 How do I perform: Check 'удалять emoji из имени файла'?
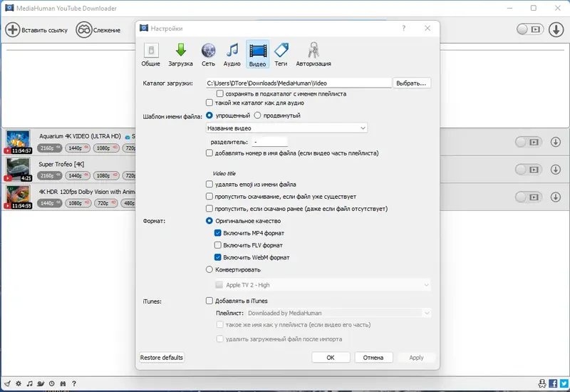[x=209, y=185]
